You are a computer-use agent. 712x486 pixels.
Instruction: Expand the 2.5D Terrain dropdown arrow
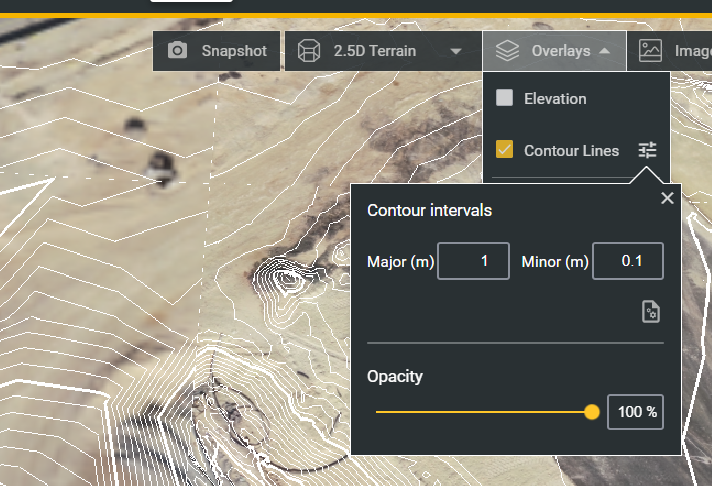(x=456, y=51)
